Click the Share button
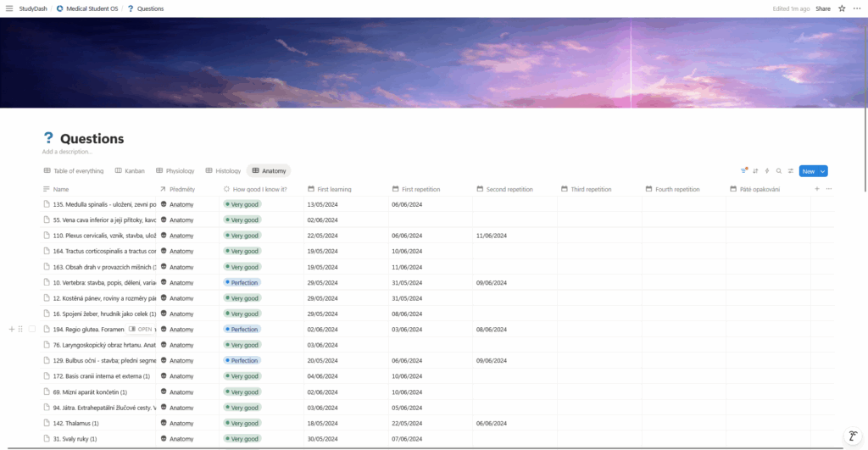The image size is (868, 450). pos(823,8)
